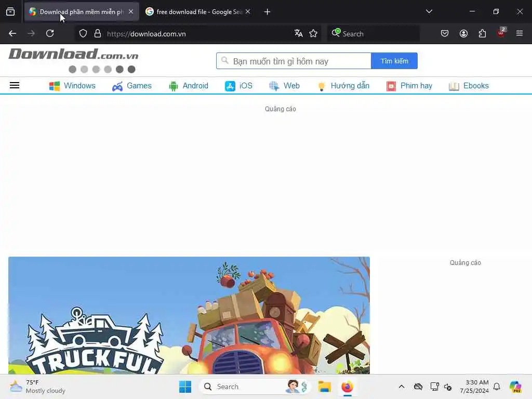This screenshot has height=399, width=532.
Task: Click taskbar Search box
Action: 255,387
